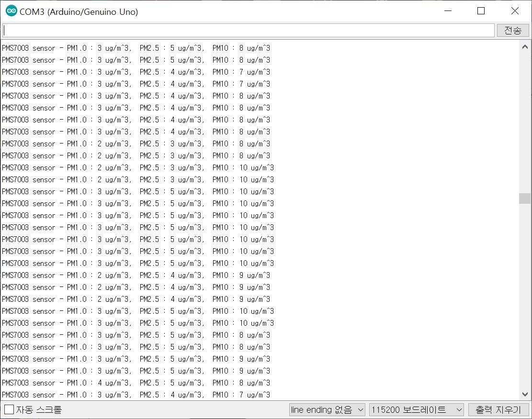Select the row reading PM1.0 : 4 ug/m^3
Viewport: 532px width, 419px height.
(x=136, y=383)
